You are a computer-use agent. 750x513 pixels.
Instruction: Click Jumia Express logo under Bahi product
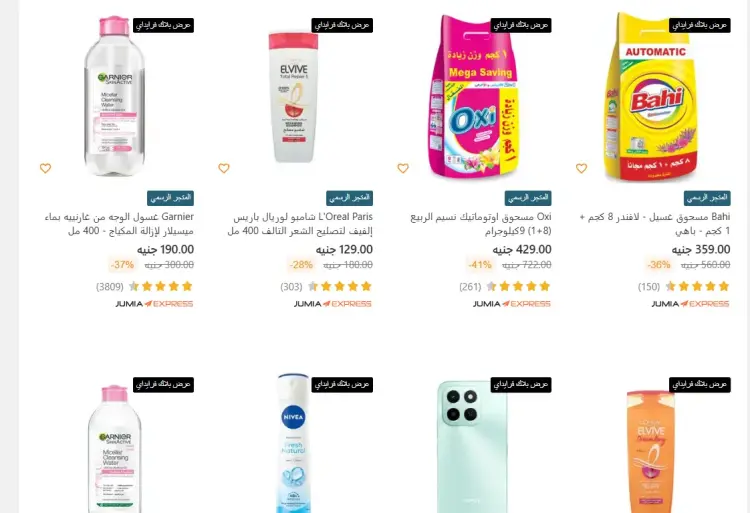[x=691, y=304]
